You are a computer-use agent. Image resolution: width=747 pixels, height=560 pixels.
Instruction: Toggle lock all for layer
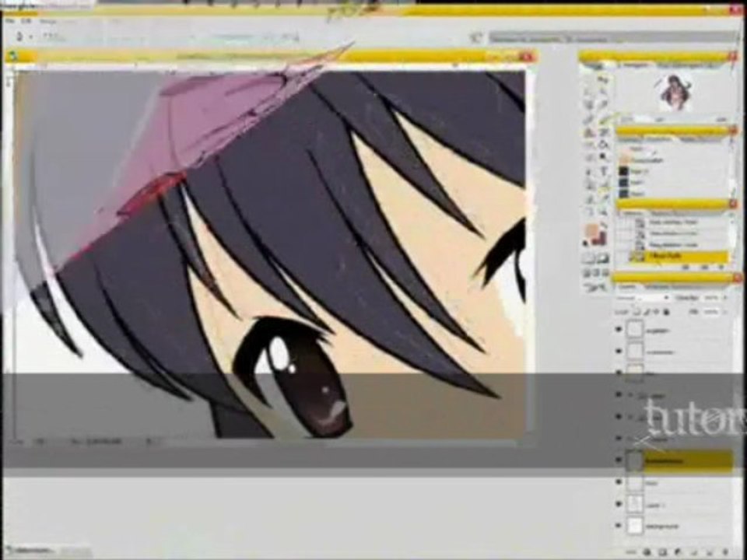(x=667, y=312)
